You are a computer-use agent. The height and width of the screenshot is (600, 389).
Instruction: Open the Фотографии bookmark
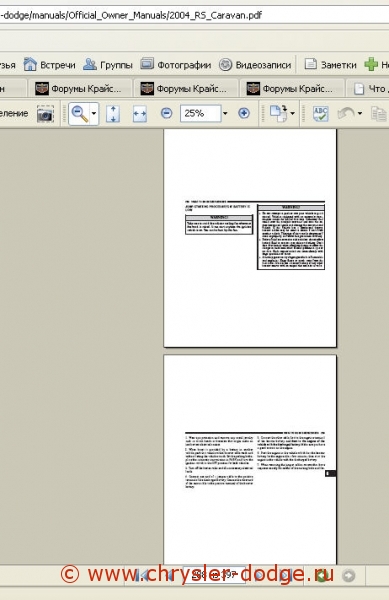(x=176, y=65)
